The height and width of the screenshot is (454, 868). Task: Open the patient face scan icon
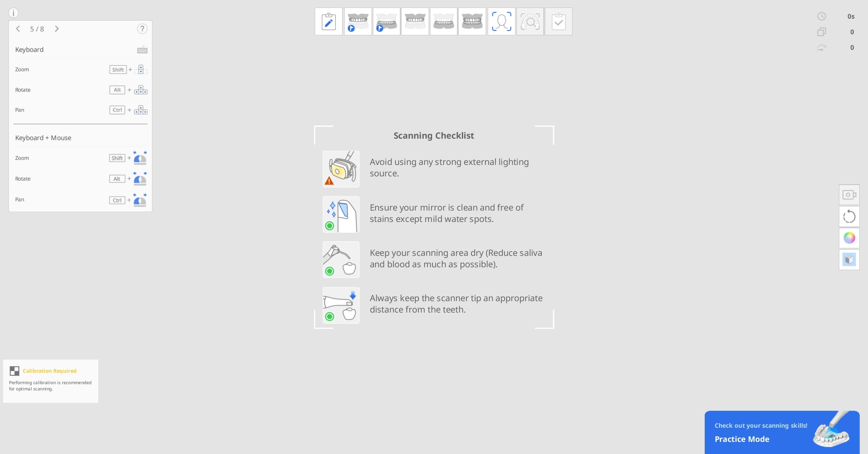pos(501,21)
